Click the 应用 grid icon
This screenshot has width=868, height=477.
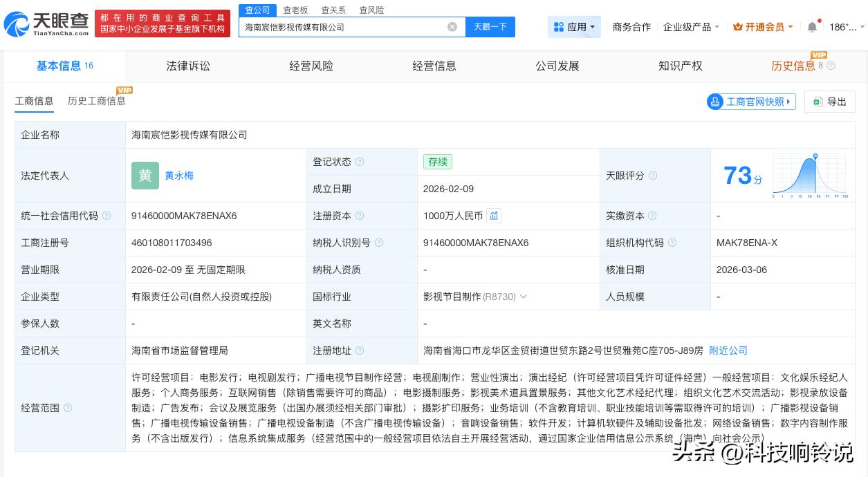pyautogui.click(x=560, y=26)
